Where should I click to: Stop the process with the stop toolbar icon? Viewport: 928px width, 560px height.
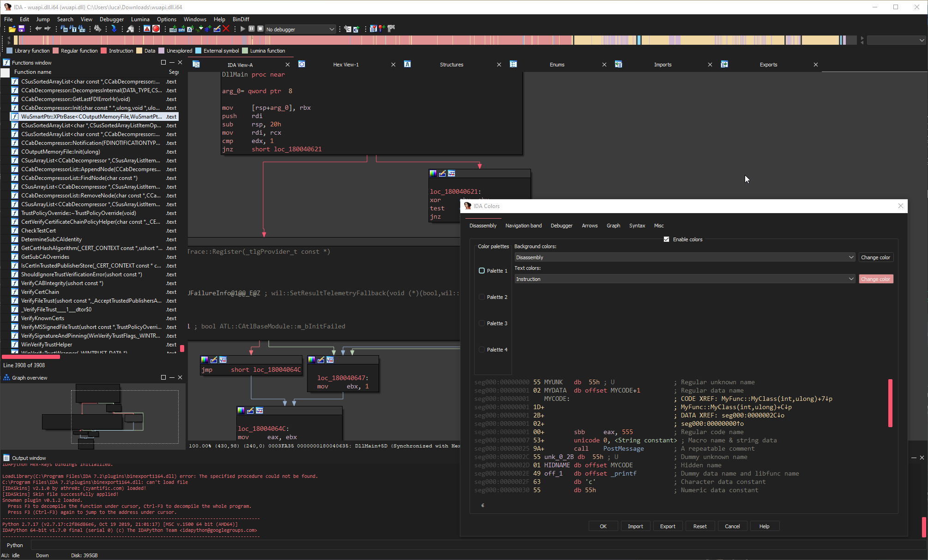click(261, 29)
